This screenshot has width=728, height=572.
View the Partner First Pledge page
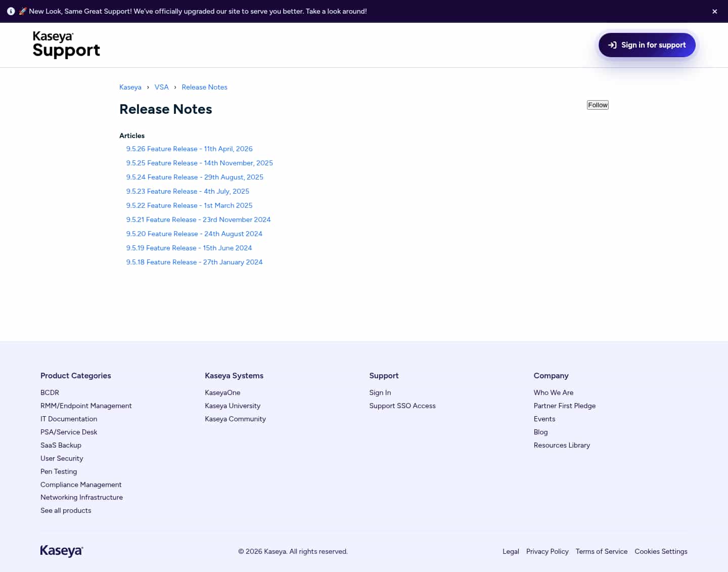coord(565,406)
